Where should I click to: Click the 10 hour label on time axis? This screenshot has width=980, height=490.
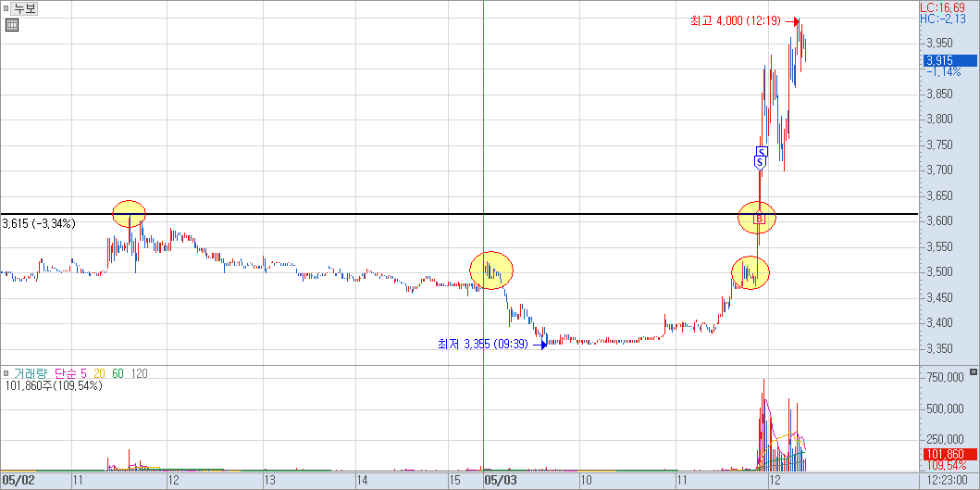587,481
